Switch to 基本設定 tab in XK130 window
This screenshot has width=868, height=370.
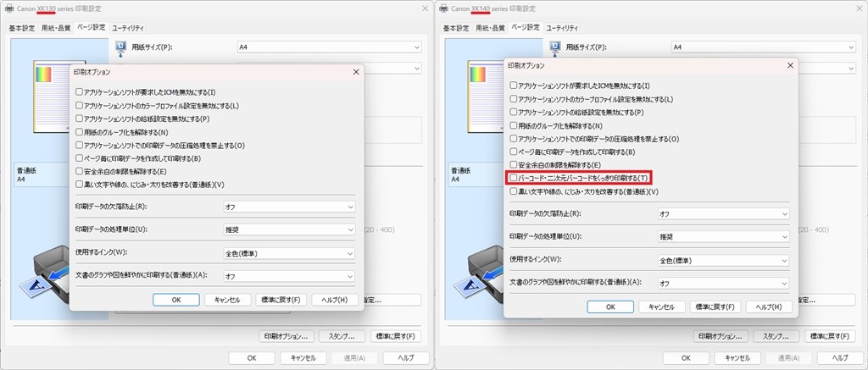tap(21, 28)
